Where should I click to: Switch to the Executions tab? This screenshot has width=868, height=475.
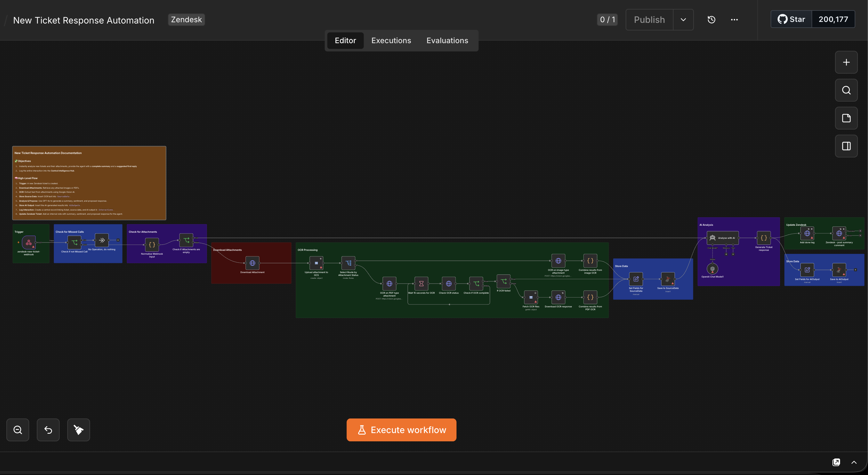391,40
